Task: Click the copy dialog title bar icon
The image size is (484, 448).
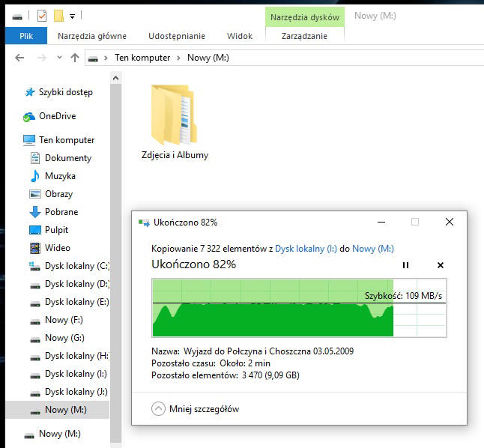Action: tap(144, 223)
